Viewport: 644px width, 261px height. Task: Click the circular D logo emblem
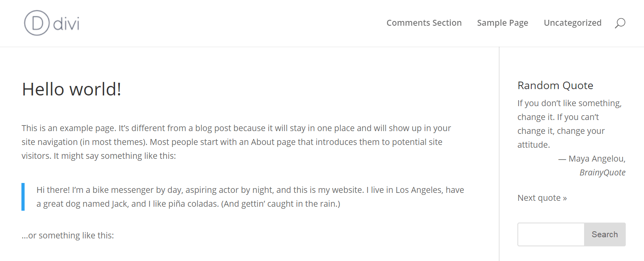(x=37, y=23)
